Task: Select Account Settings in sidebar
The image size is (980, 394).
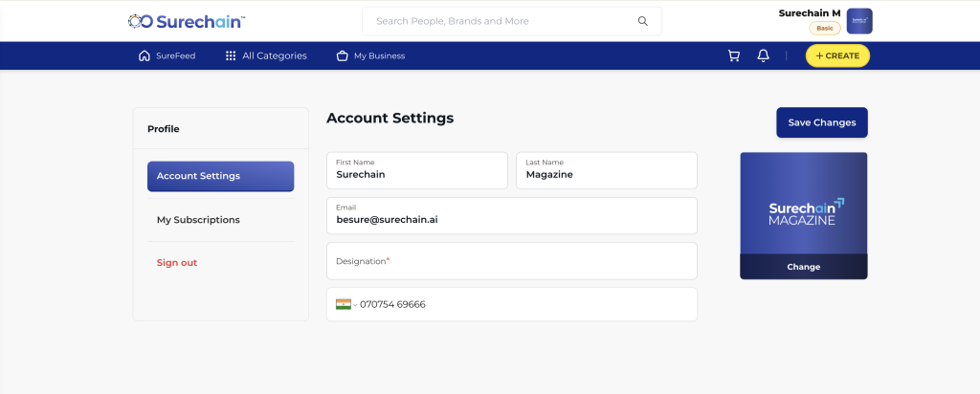Action: 221,176
